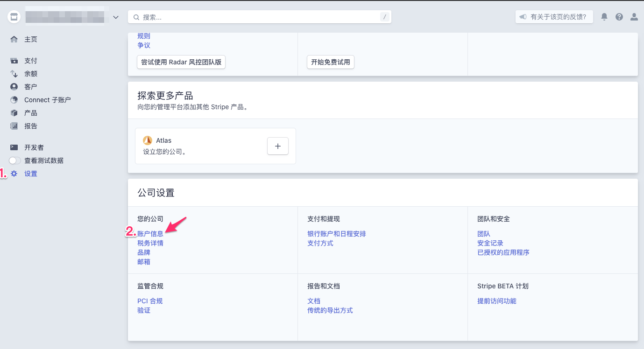The image size is (644, 349).
Task: Open 品牌 link
Action: pos(144,252)
